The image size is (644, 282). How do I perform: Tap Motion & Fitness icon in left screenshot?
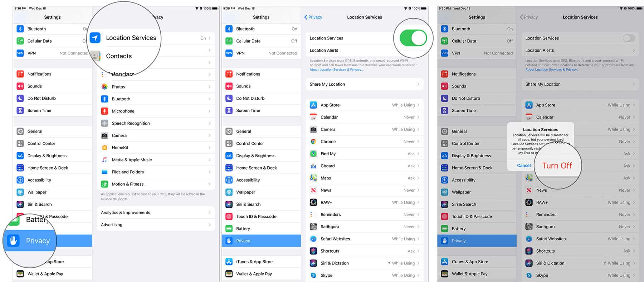tap(104, 184)
